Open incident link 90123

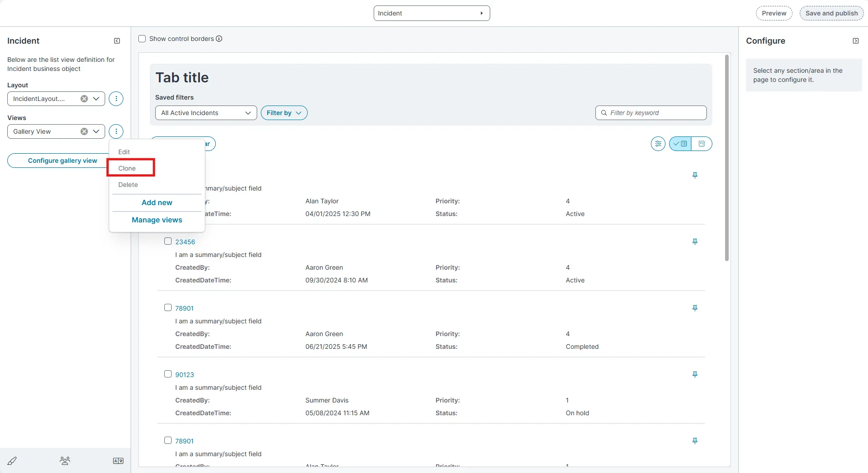[185, 375]
